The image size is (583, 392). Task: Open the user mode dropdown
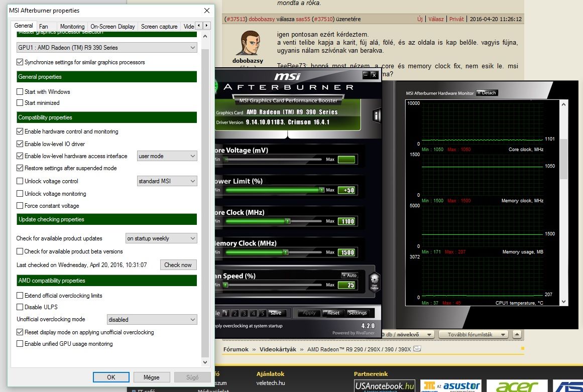click(x=167, y=156)
